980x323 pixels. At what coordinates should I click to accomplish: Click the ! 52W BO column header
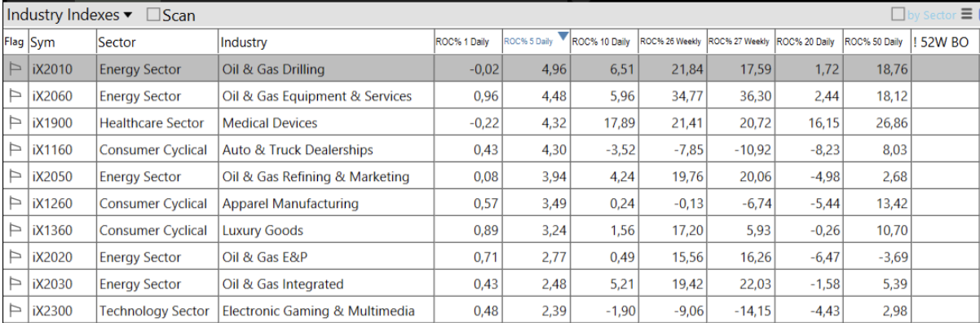(x=944, y=42)
